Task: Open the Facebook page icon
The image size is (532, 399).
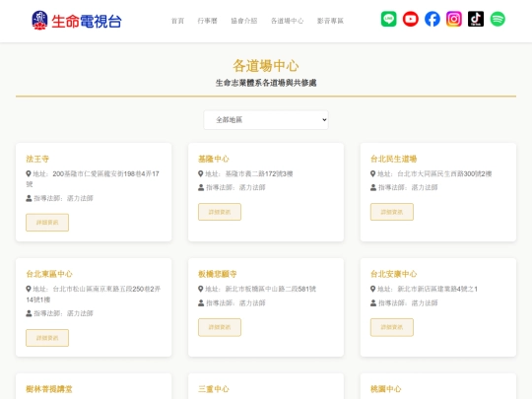Action: pos(432,19)
